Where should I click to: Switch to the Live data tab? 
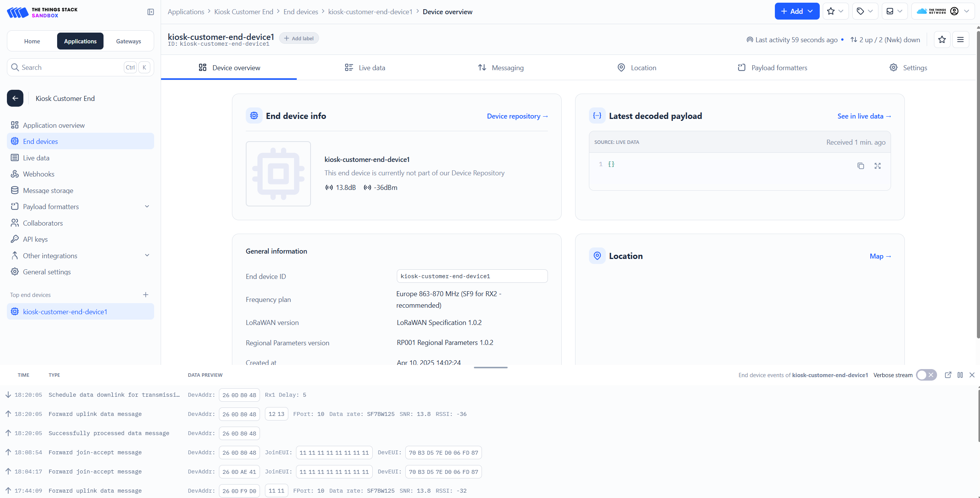coord(365,68)
